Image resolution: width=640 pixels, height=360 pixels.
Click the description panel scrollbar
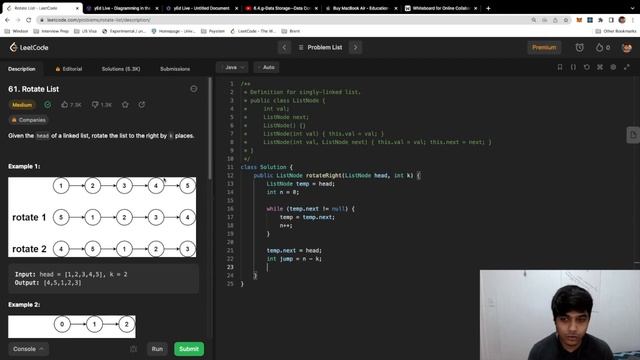pyautogui.click(x=210, y=128)
